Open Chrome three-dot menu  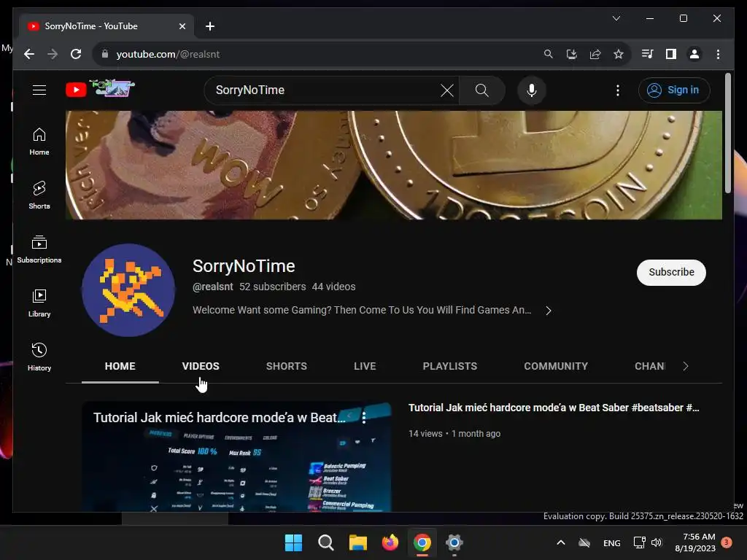coord(718,54)
